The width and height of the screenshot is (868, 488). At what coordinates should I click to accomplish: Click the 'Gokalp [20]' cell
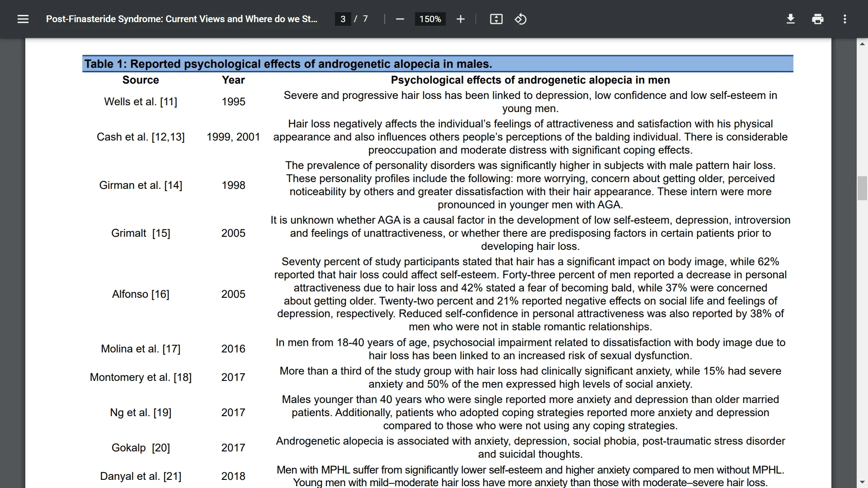(x=141, y=448)
